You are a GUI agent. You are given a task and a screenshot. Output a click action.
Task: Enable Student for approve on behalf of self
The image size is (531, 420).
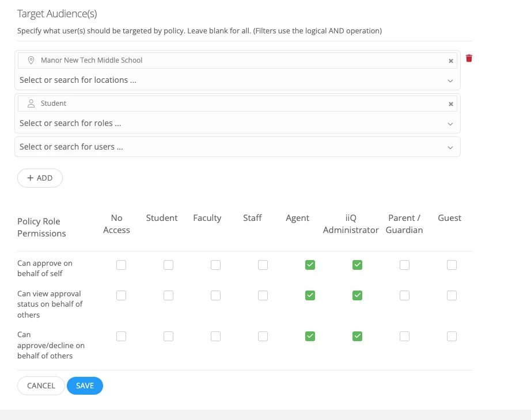168,265
